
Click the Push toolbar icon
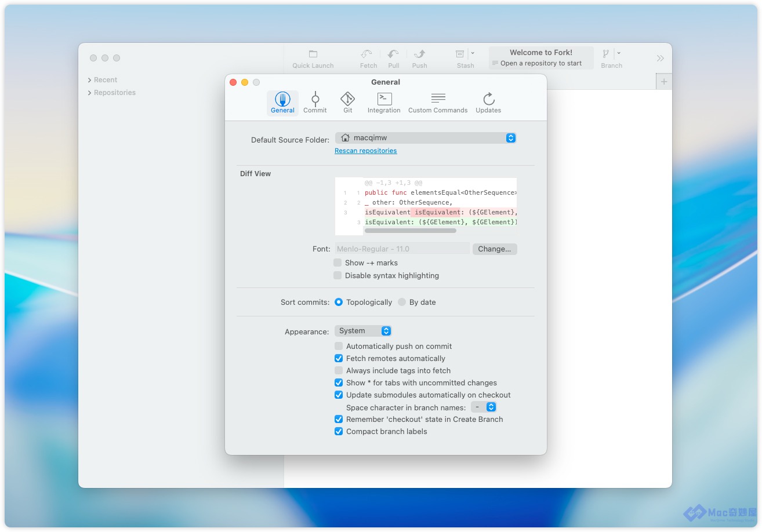click(419, 54)
